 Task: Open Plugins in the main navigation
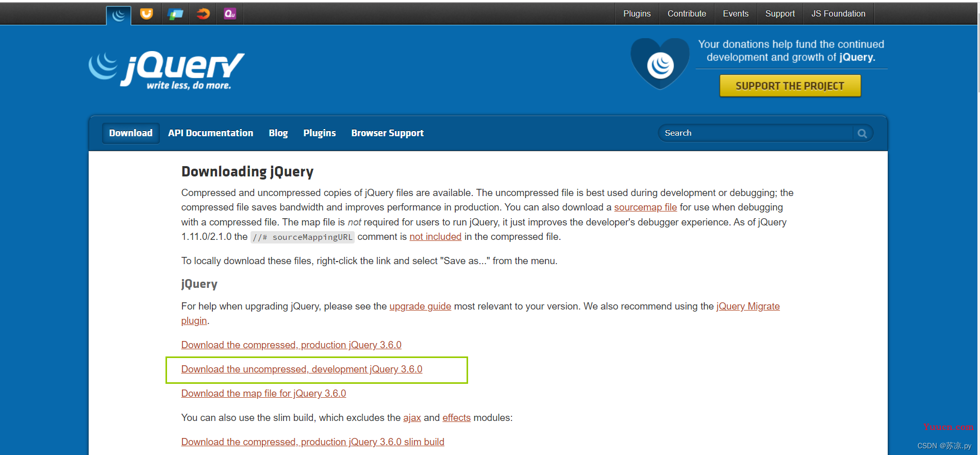click(x=320, y=133)
